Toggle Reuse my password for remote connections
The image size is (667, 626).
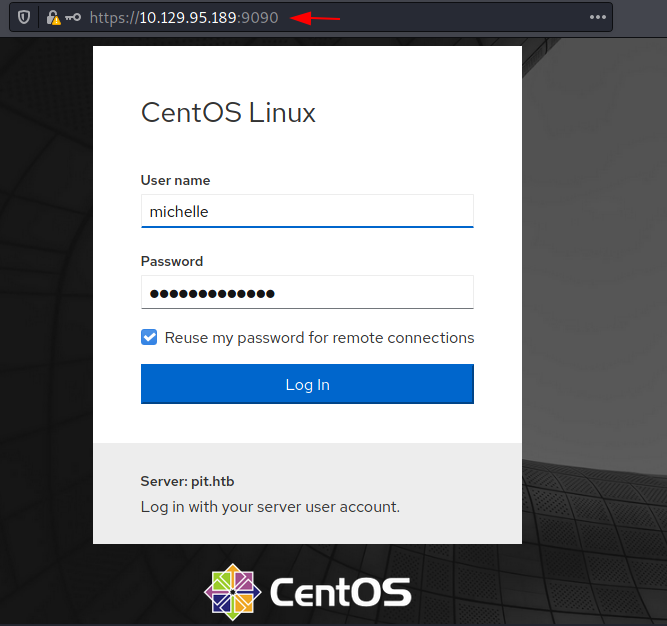click(x=149, y=337)
